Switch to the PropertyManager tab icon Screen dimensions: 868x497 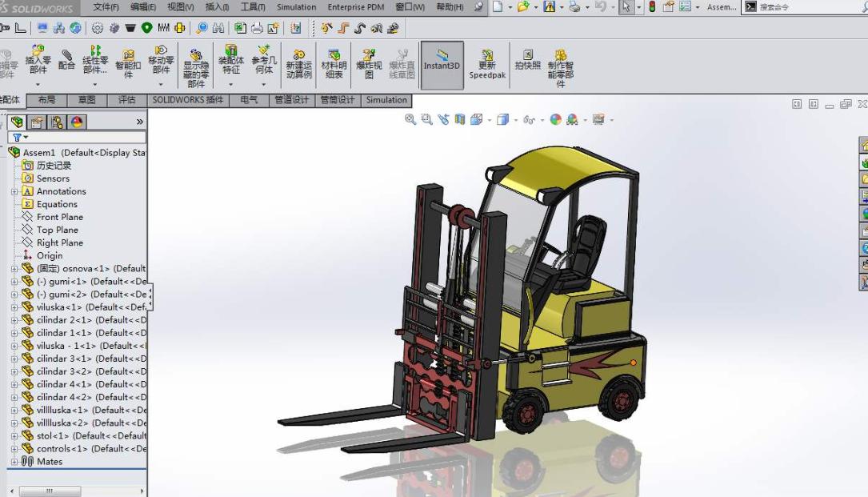coord(37,122)
